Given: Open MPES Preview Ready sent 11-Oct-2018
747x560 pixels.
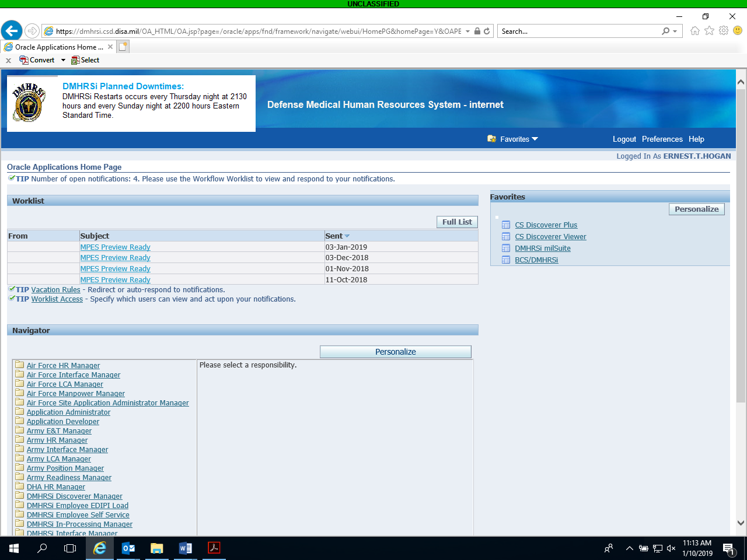Looking at the screenshot, I should coord(115,279).
